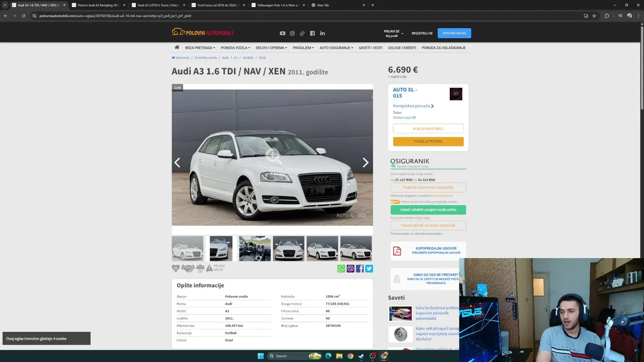Open Naslovna breadcrumb link
The height and width of the screenshot is (362, 644).
[x=181, y=58]
